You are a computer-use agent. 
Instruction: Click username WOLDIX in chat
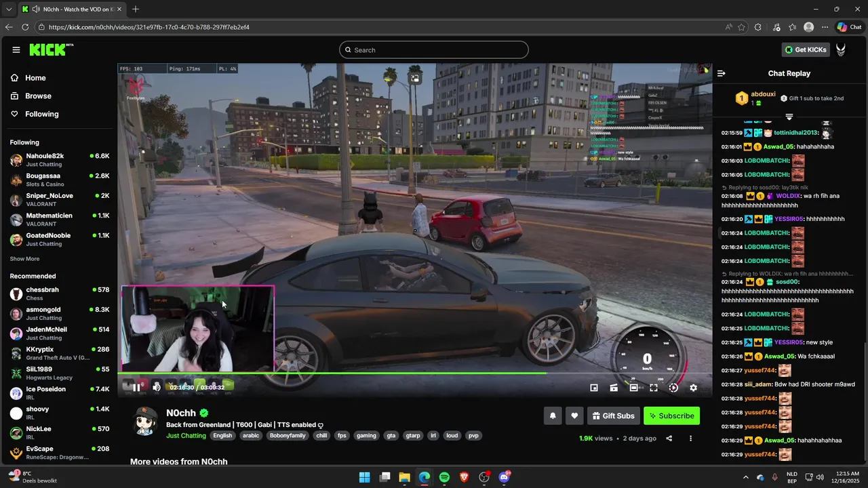tap(787, 196)
